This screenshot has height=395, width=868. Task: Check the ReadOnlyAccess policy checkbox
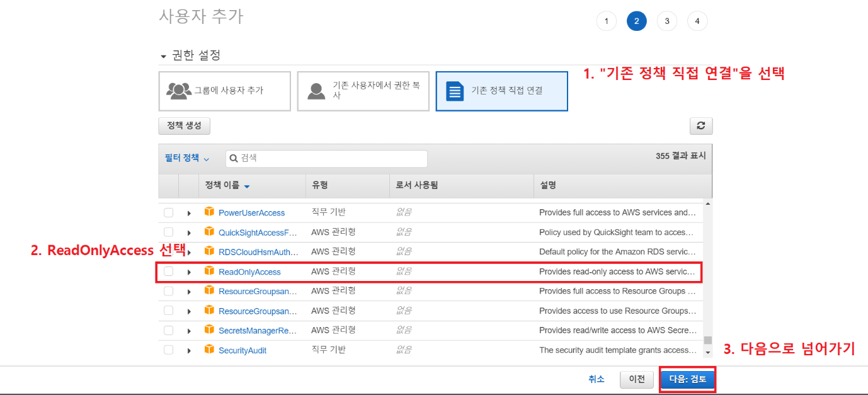coord(168,272)
